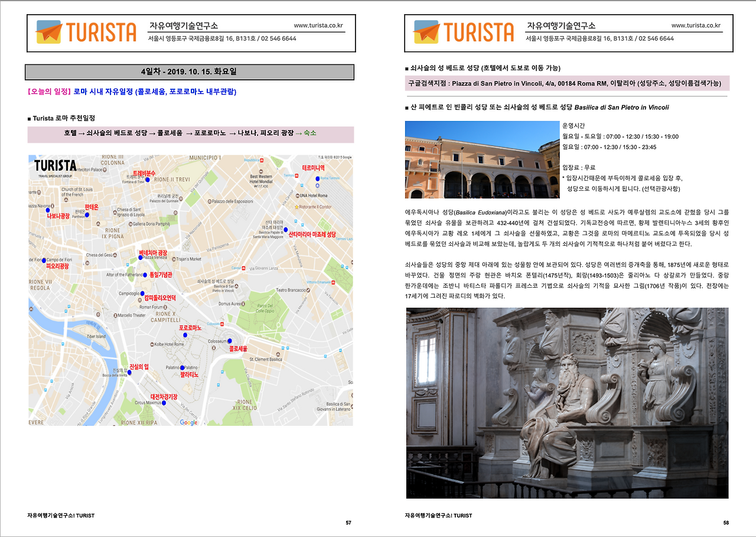This screenshot has width=756, height=537.
Task: Click 'Teatro Brancaccio' on the map
Action: (291, 290)
